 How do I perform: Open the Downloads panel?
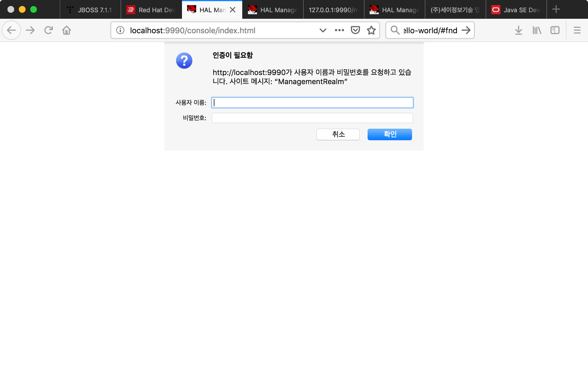coord(518,30)
